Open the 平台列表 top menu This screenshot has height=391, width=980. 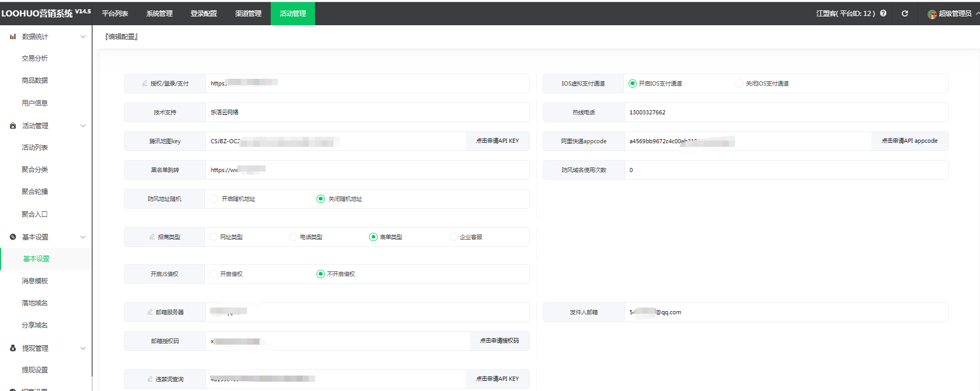(x=115, y=13)
